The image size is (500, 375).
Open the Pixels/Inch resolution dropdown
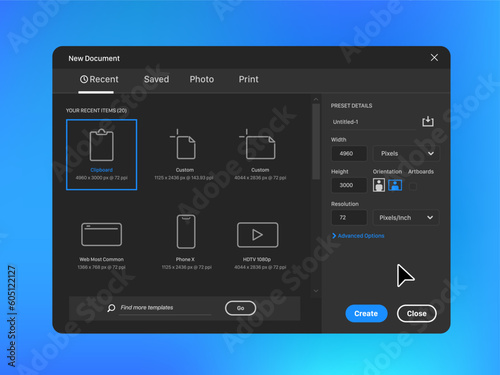tap(406, 218)
